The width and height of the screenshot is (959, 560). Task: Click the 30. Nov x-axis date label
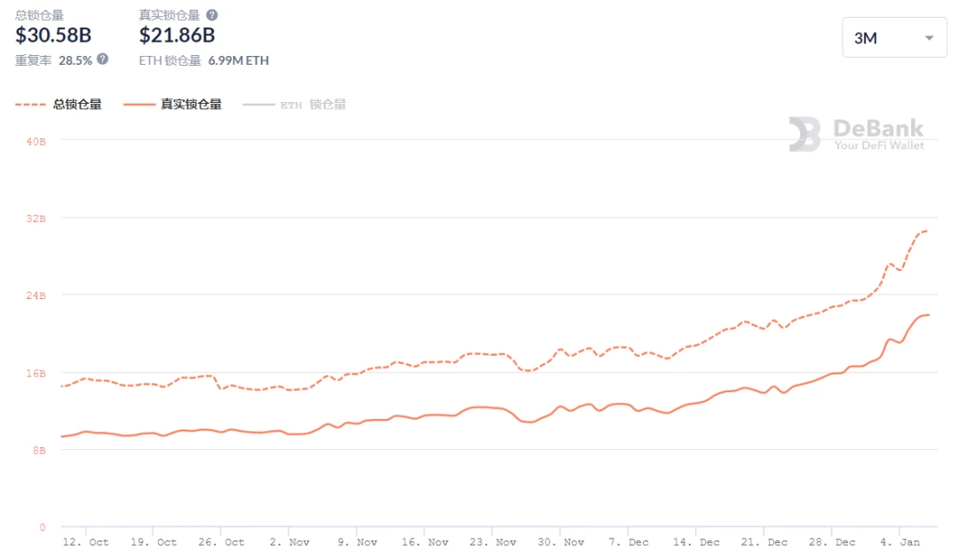pyautogui.click(x=561, y=542)
